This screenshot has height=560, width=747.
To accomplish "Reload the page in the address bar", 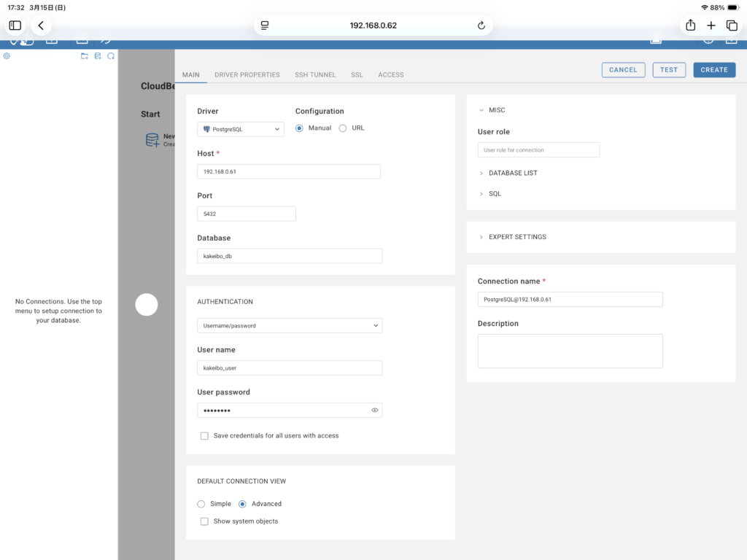I will click(481, 26).
